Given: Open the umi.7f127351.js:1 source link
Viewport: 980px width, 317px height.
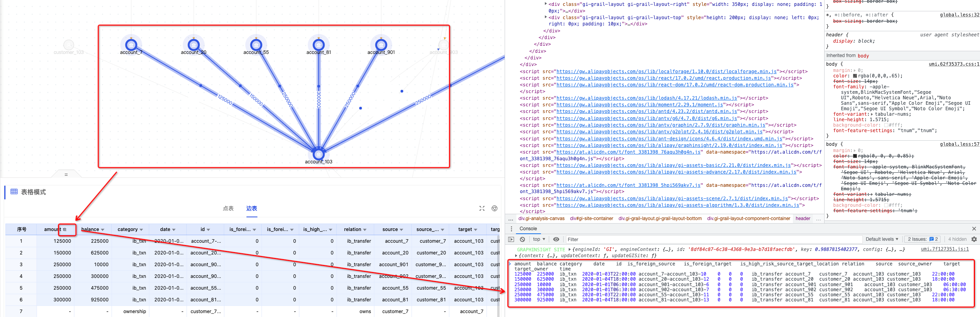Looking at the screenshot, I should point(945,249).
